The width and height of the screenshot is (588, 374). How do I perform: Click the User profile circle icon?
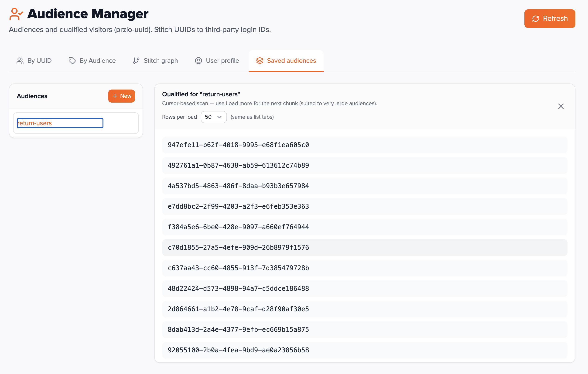click(198, 61)
